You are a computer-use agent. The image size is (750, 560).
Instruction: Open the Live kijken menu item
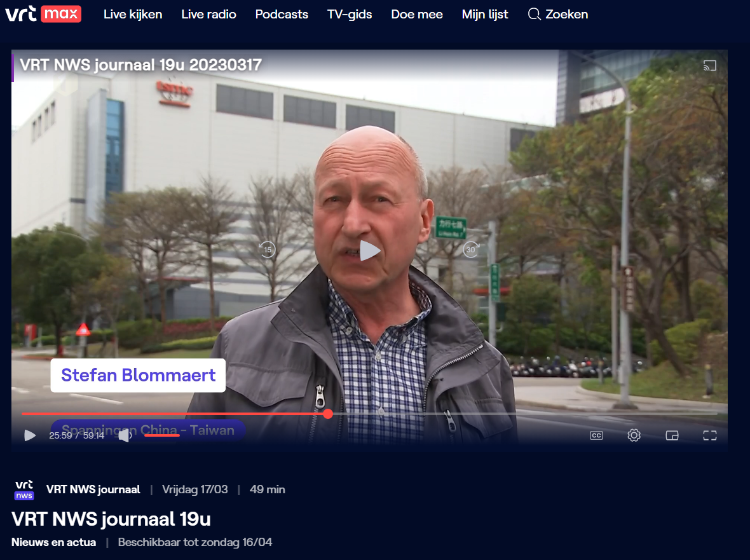[x=133, y=14]
